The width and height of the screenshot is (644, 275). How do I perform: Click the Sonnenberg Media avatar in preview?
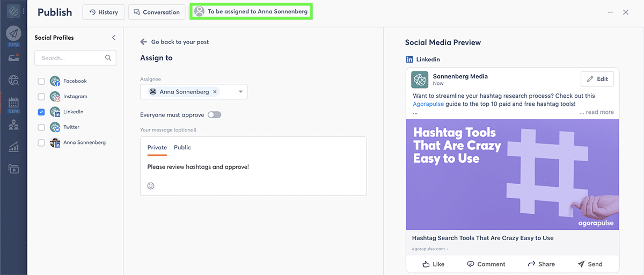(420, 79)
